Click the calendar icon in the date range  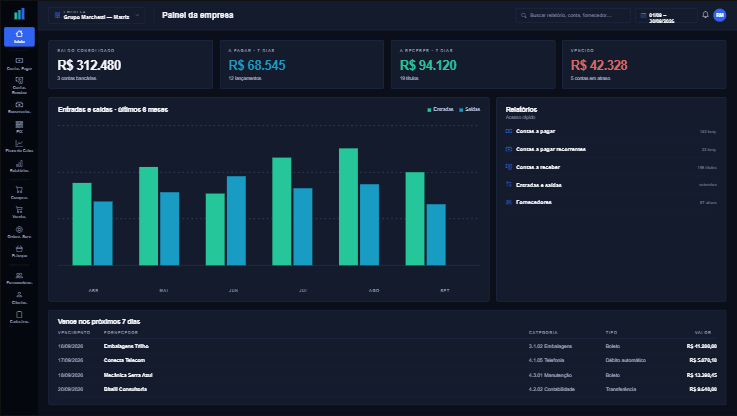coord(643,16)
